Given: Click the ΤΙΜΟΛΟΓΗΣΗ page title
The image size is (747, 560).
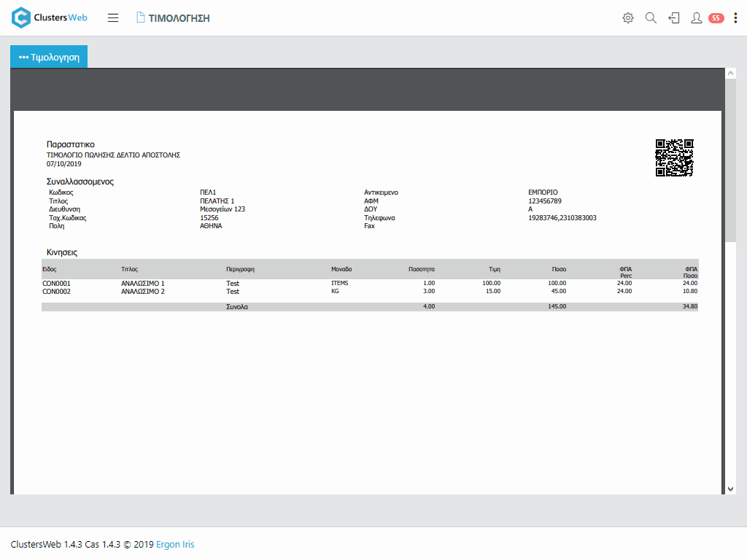Looking at the screenshot, I should [x=179, y=18].
